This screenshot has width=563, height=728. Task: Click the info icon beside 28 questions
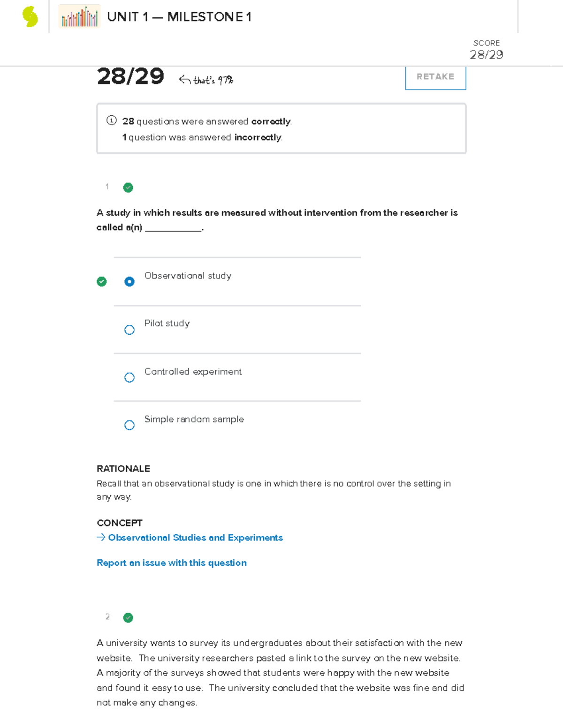(x=111, y=120)
